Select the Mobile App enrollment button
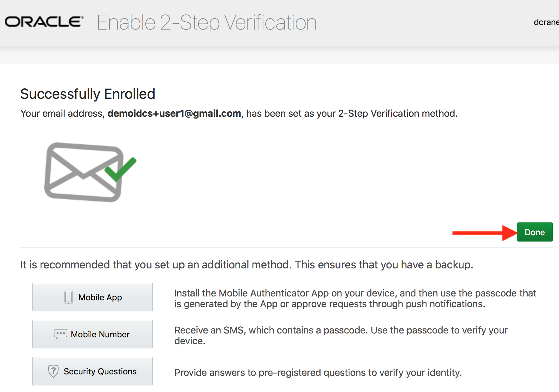 pyautogui.click(x=93, y=297)
